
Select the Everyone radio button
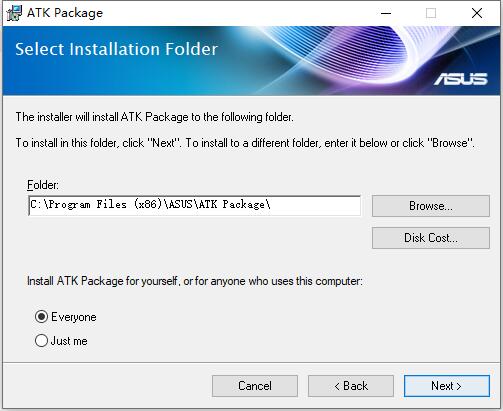point(41,317)
